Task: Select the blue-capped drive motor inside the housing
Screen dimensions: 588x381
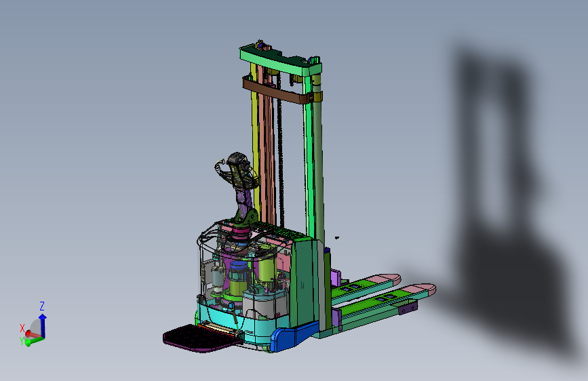Action: coord(239,278)
